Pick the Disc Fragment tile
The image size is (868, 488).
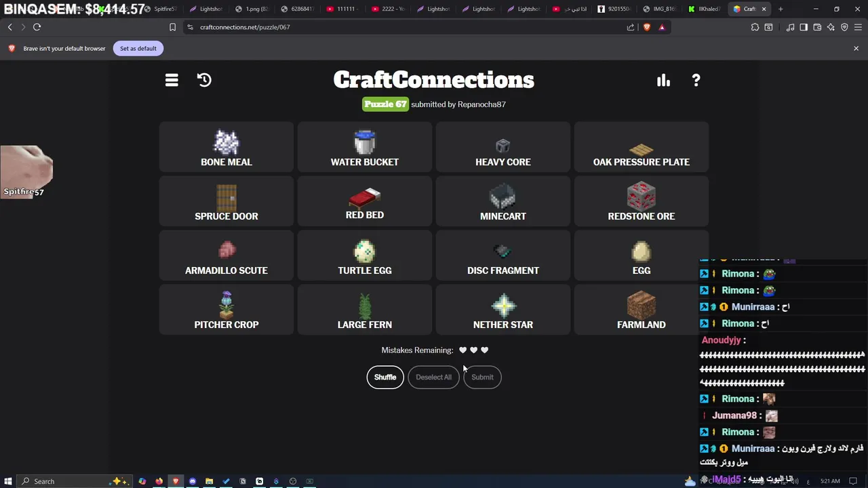pos(503,256)
